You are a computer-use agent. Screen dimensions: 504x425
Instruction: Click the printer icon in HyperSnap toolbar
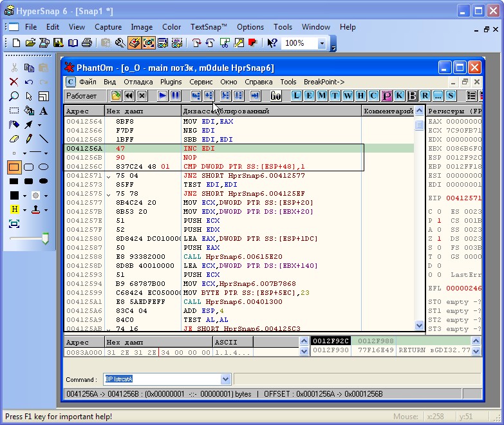click(x=87, y=42)
